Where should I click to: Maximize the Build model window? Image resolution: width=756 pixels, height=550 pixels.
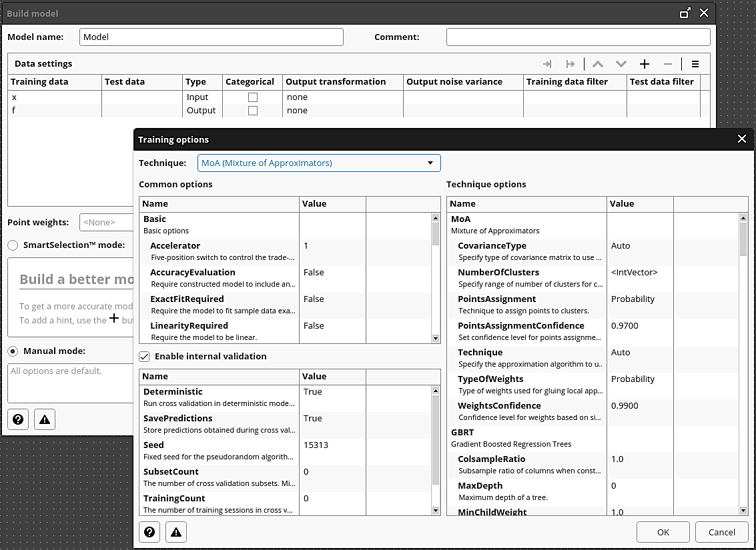[685, 13]
